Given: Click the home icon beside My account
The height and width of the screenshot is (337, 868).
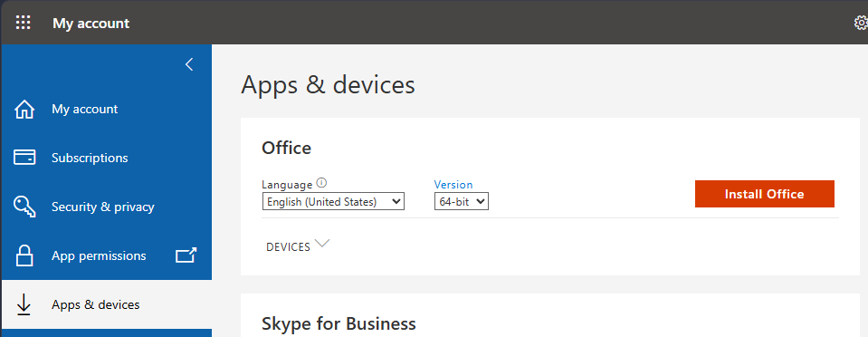Looking at the screenshot, I should [24, 110].
